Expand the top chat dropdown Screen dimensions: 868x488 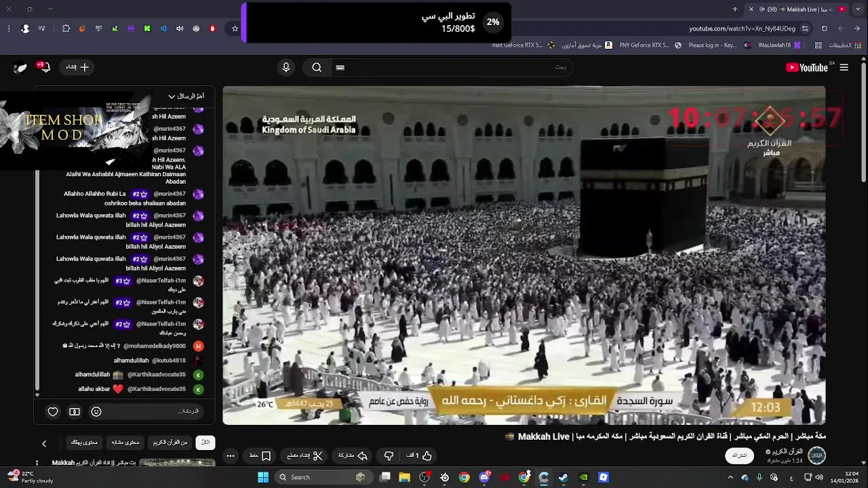coord(186,96)
